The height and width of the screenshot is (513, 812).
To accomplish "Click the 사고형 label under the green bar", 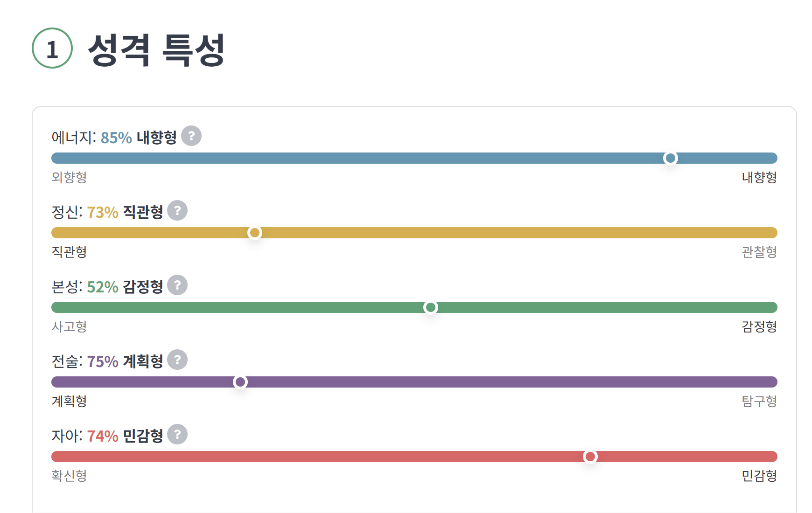I will [69, 326].
